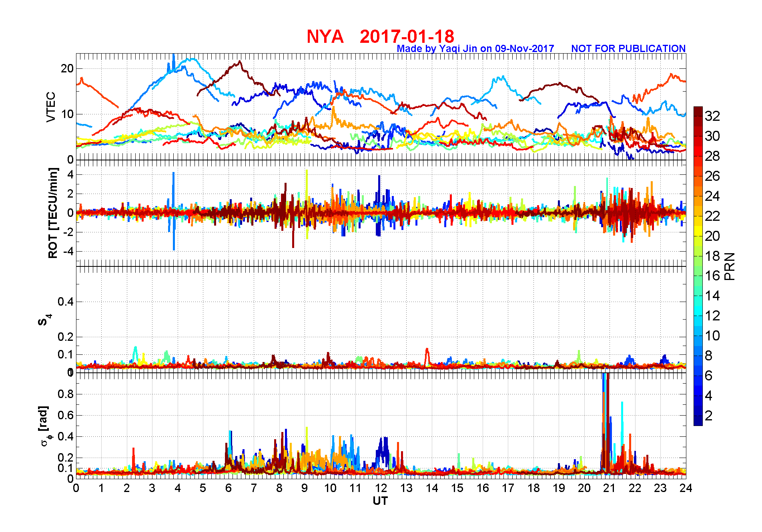
Task: Click x-axis tick label 9
Action: (x=305, y=488)
